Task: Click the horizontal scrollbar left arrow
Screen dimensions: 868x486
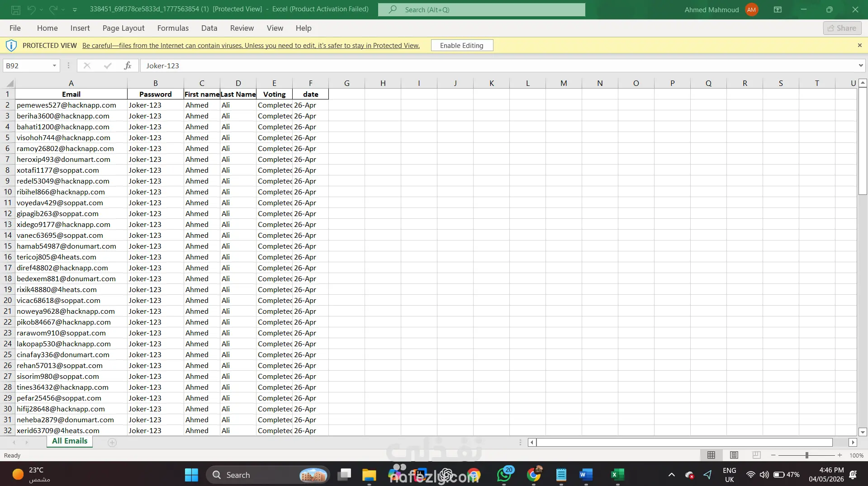Action: [532, 443]
